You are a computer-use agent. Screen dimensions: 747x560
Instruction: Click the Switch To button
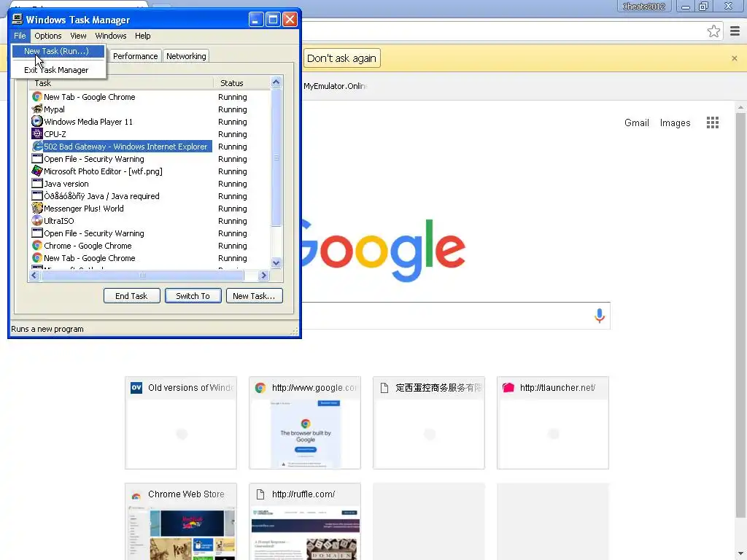[193, 296]
